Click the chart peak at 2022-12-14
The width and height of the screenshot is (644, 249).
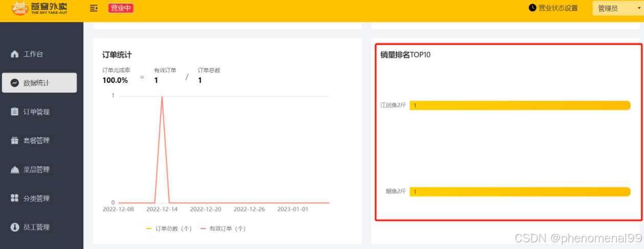(x=162, y=96)
